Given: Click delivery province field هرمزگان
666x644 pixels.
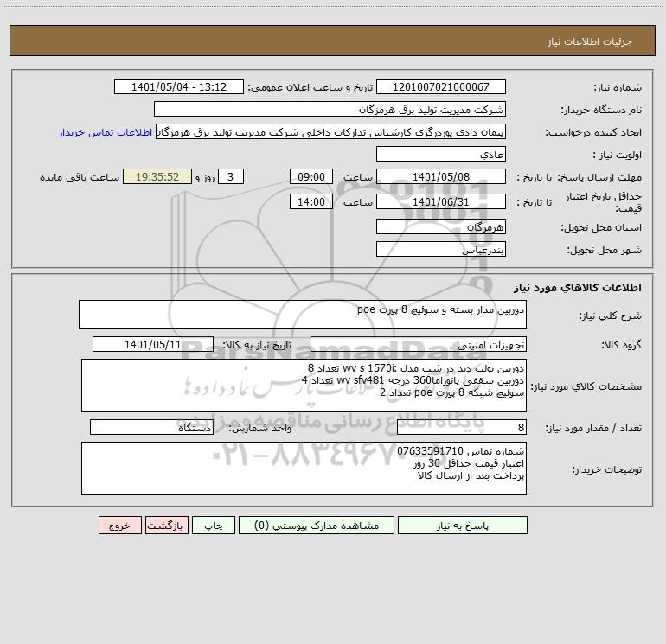Looking at the screenshot, I should (x=441, y=227).
